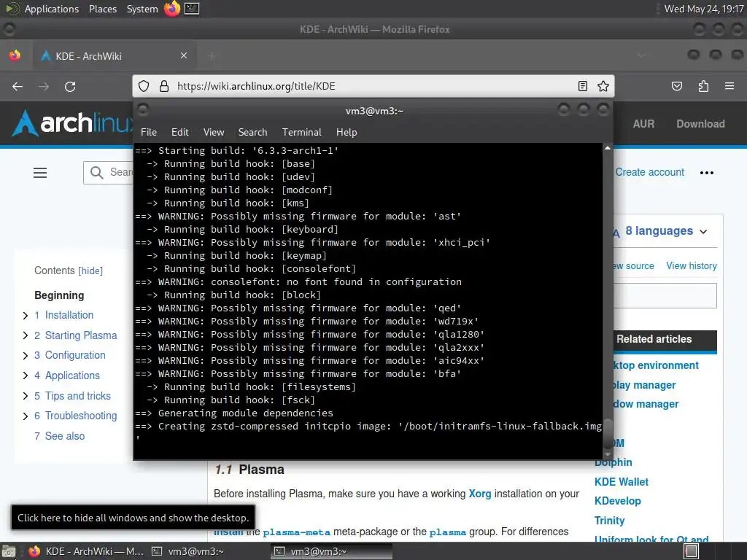Click the Firefox launcher icon in top panel

172,9
